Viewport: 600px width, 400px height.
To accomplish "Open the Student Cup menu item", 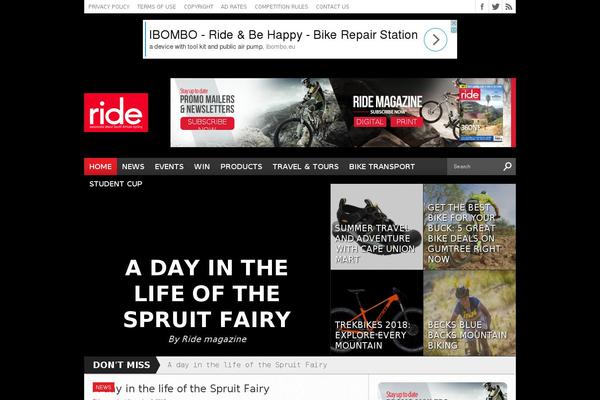I will tap(116, 184).
